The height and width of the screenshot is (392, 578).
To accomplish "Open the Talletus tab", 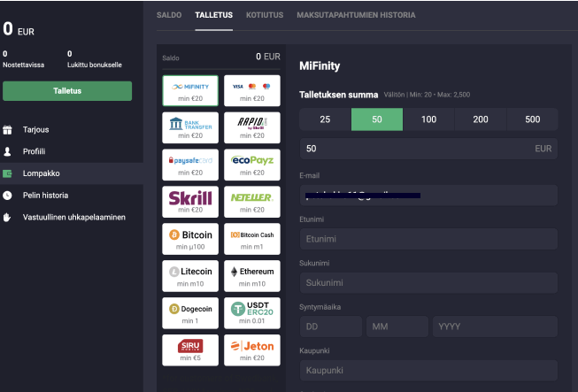I will (x=214, y=15).
